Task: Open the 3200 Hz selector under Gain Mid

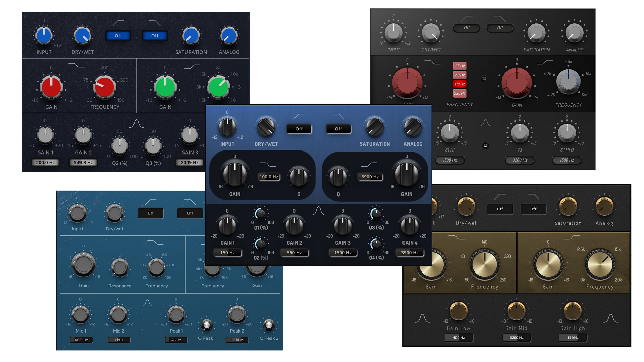Action: coord(517,338)
